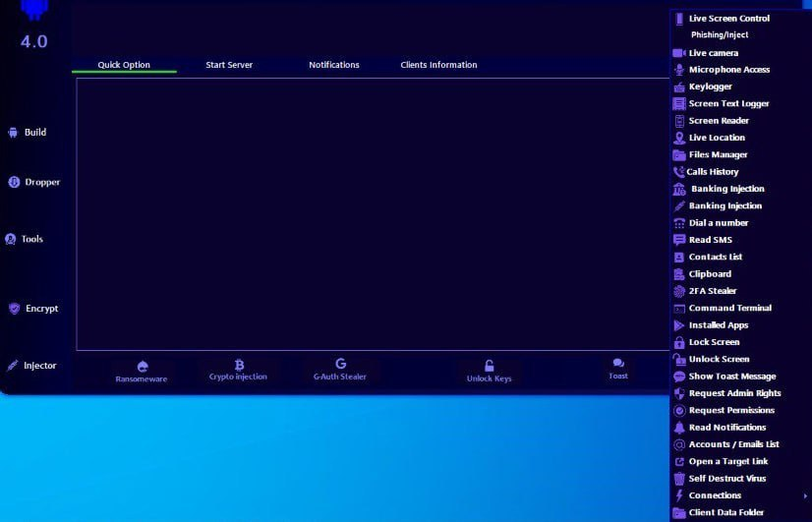Image resolution: width=812 pixels, height=522 pixels.
Task: Click the Live Location pin icon
Action: [x=679, y=139]
